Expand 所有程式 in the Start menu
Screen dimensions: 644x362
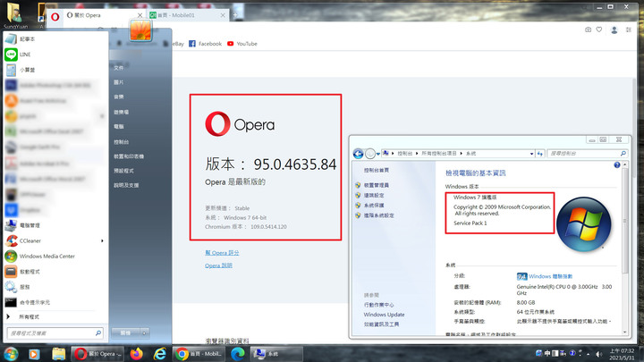[54, 316]
